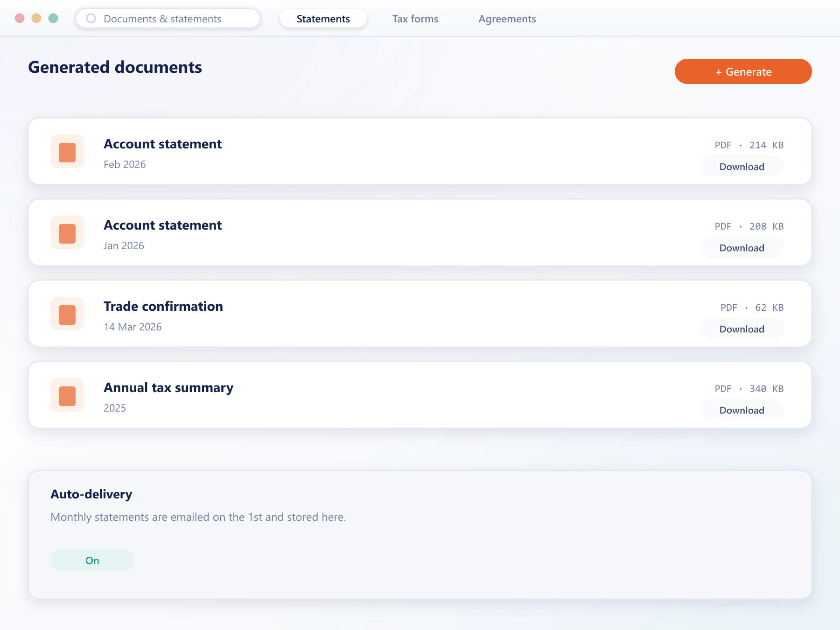Open the Tax forms tab
This screenshot has width=840, height=630.
click(x=415, y=19)
